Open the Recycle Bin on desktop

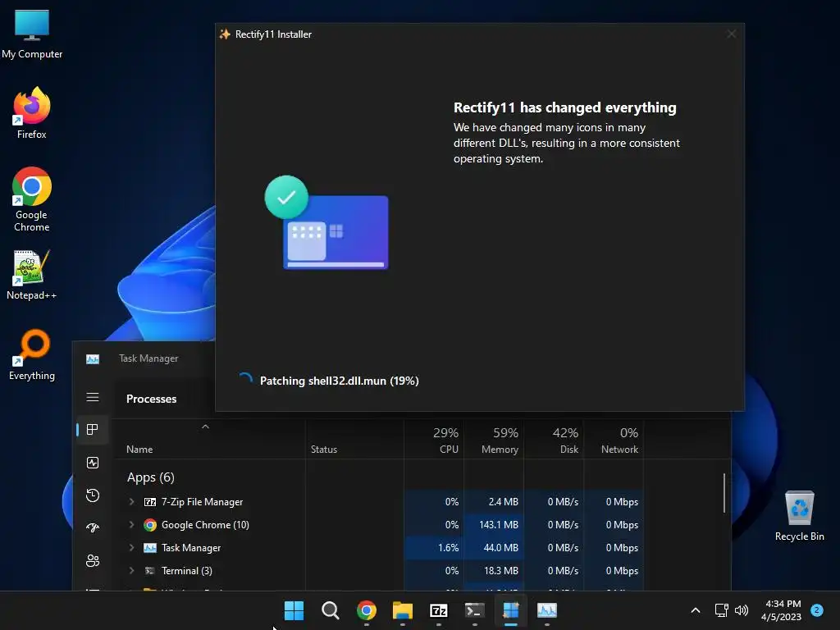799,516
